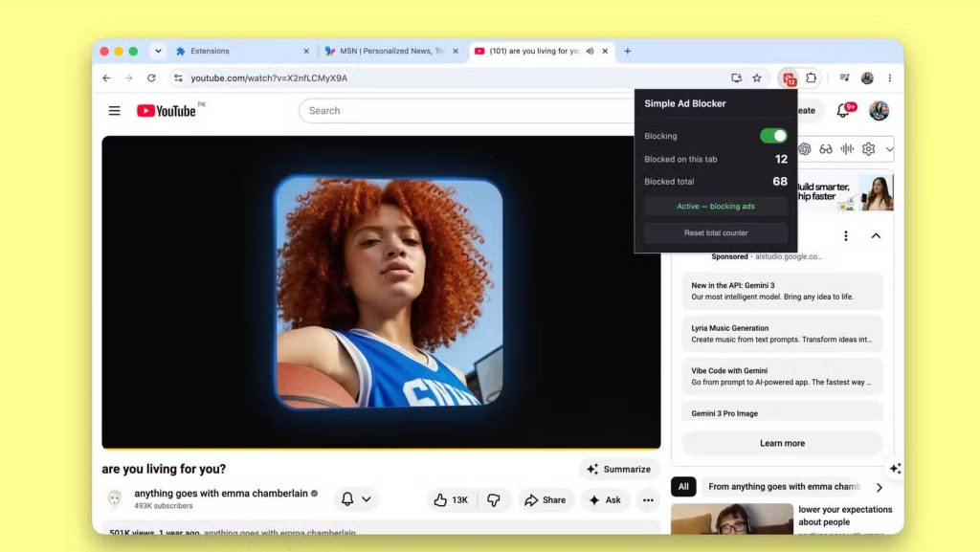Image resolution: width=980 pixels, height=552 pixels.
Task: Click the forward navigation arrow
Action: (129, 78)
